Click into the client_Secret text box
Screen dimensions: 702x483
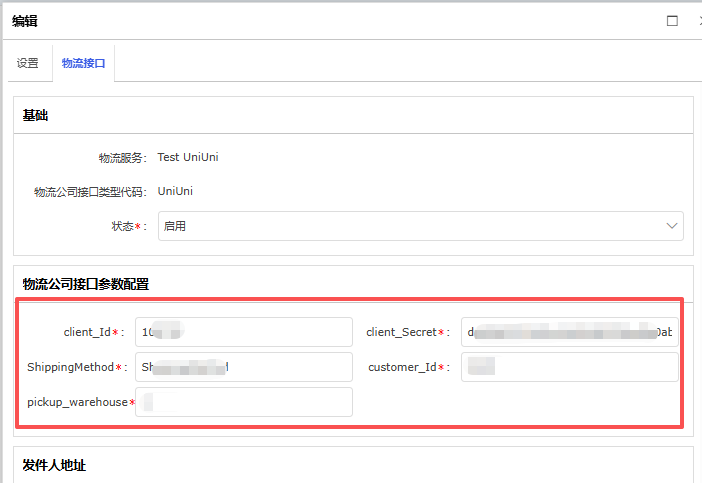569,332
